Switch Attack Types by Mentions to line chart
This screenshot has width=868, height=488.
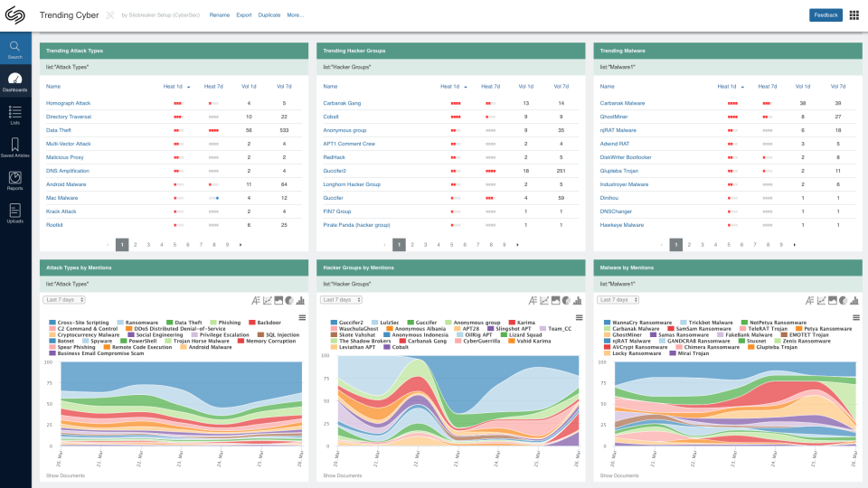point(268,300)
